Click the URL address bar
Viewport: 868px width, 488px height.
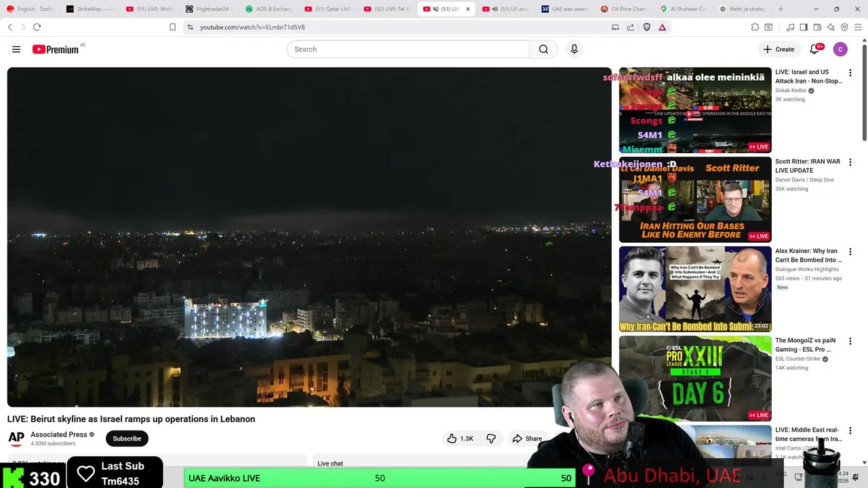400,27
